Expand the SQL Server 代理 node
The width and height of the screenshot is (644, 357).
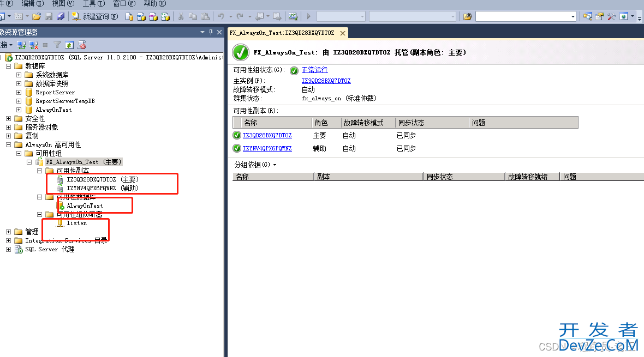pos(9,249)
